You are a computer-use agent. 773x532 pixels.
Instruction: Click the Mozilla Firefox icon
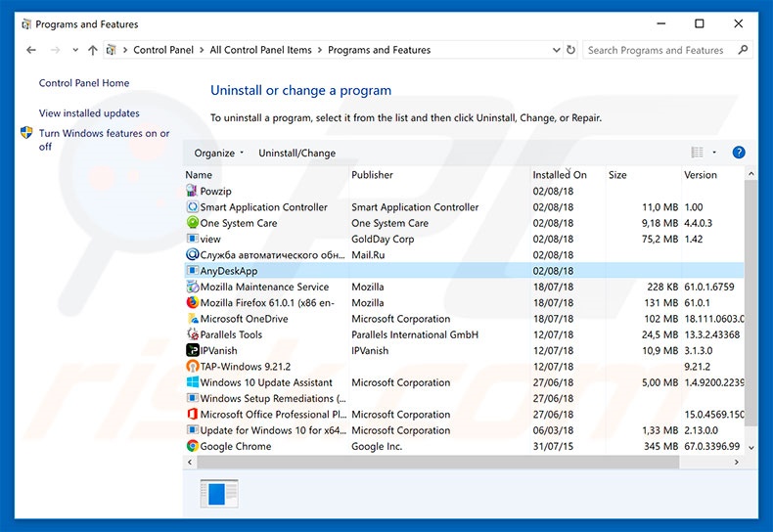192,302
